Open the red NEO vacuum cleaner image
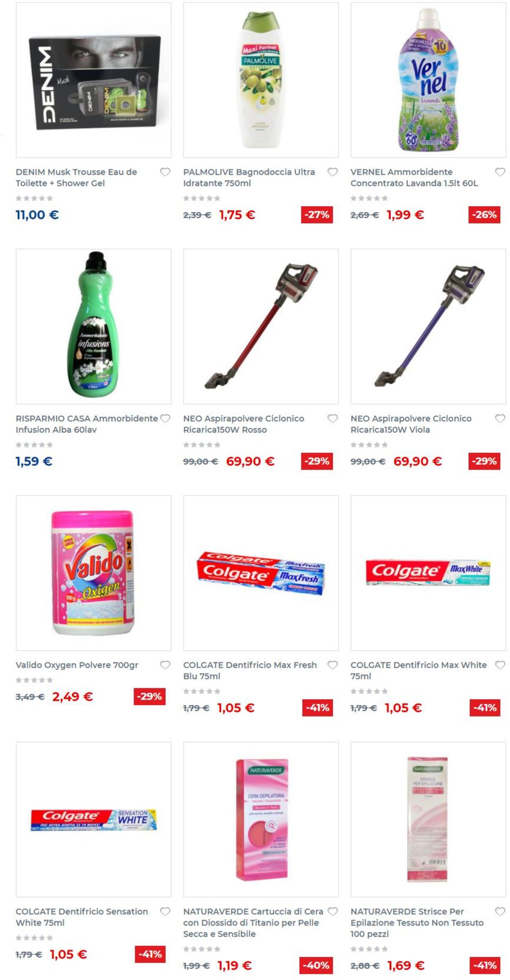510x980 pixels. 261,327
